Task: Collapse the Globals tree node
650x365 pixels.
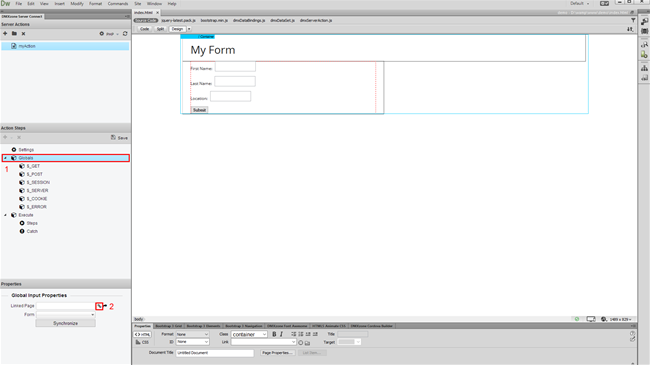Action: click(x=5, y=158)
